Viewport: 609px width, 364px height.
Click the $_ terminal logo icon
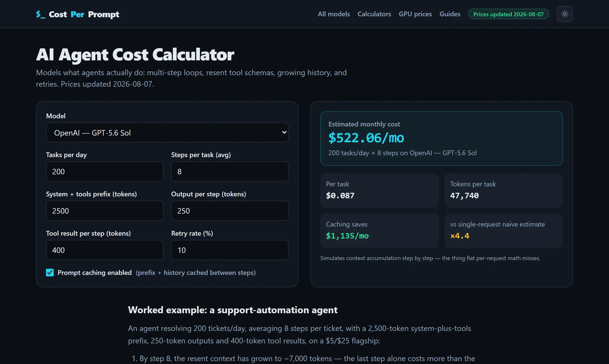pyautogui.click(x=40, y=14)
